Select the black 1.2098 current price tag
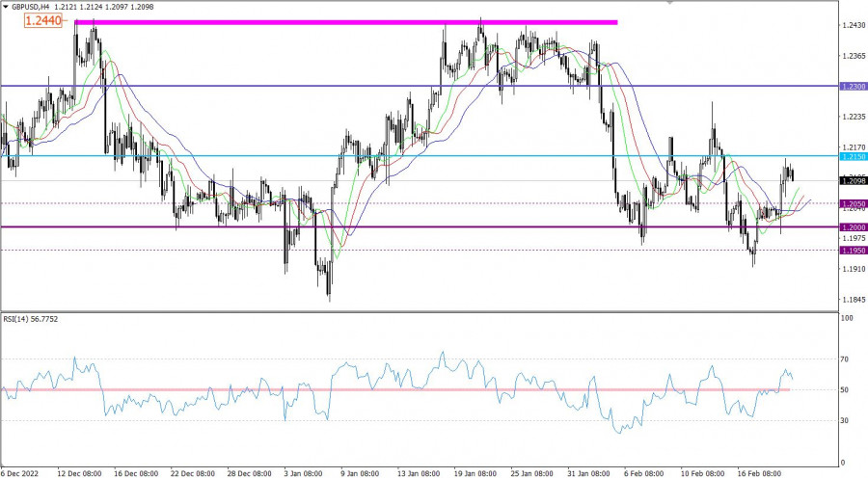This screenshot has width=868, height=478. click(853, 181)
